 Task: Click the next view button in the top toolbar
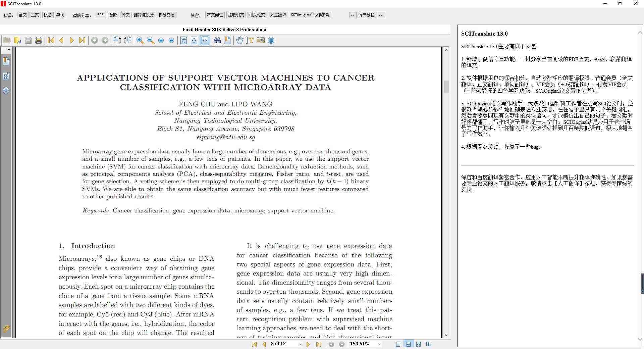pos(105,40)
